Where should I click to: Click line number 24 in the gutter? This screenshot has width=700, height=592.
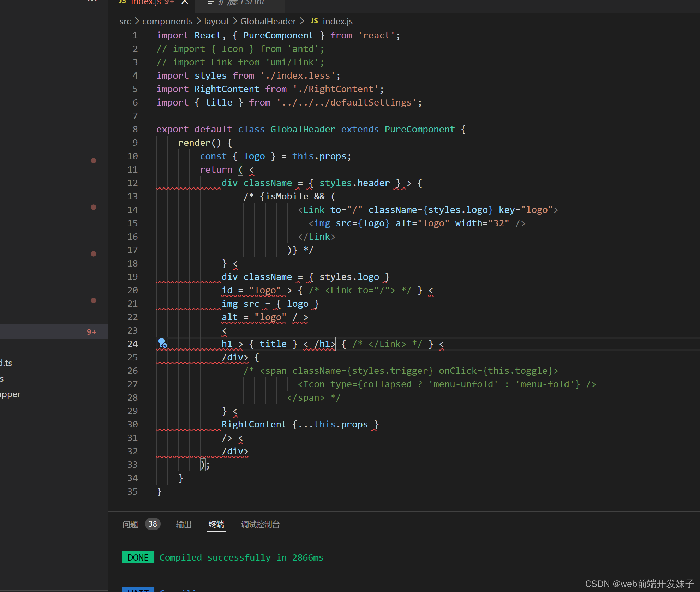pyautogui.click(x=132, y=344)
